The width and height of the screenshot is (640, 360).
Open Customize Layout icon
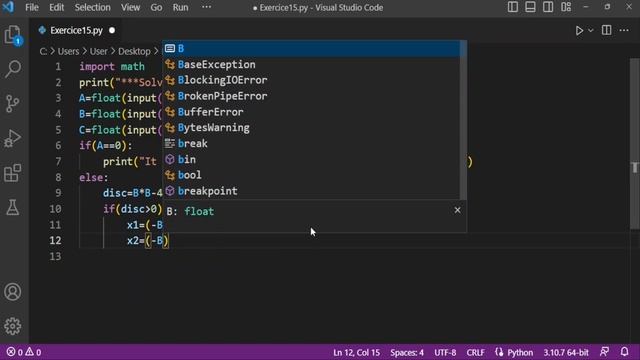(x=566, y=7)
